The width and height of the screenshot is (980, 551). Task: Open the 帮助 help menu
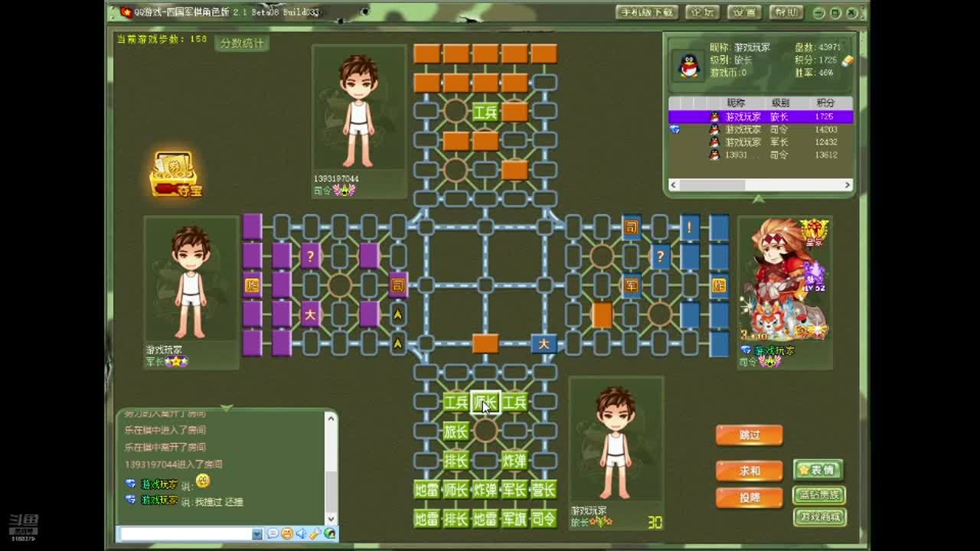(785, 12)
